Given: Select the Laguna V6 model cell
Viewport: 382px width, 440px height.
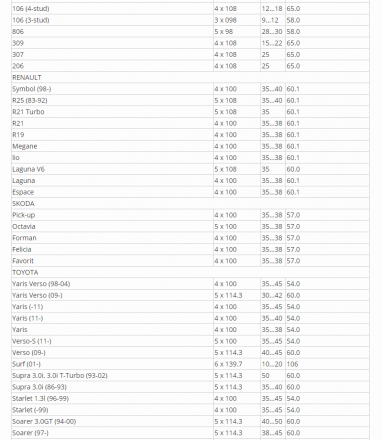Looking at the screenshot, I should coord(112,169).
